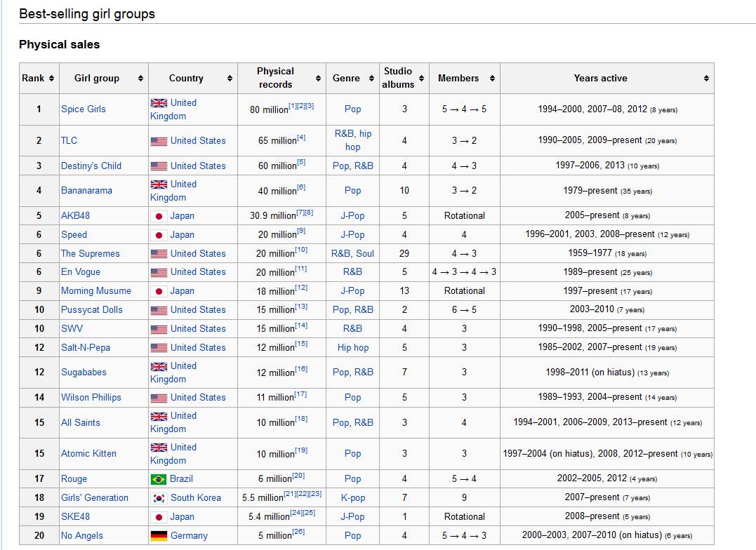Screen dimensions: 756x550
Task: Click "Physical sales" heading
Action: 59,44
